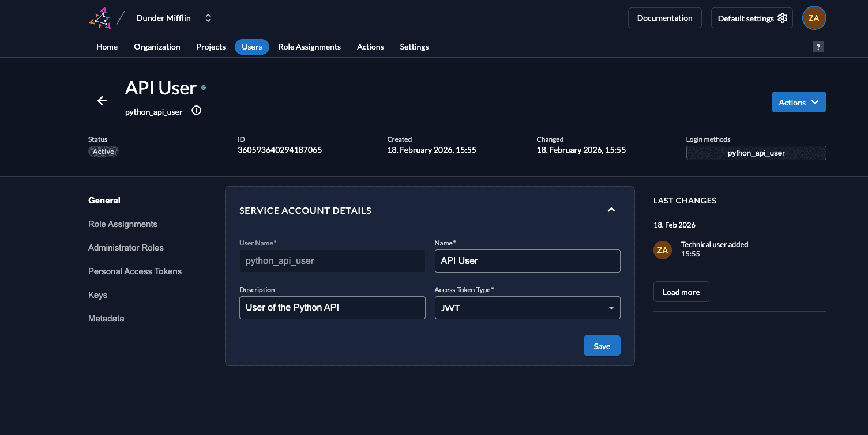
Task: Open the Access Token Type dropdown
Action: click(527, 308)
